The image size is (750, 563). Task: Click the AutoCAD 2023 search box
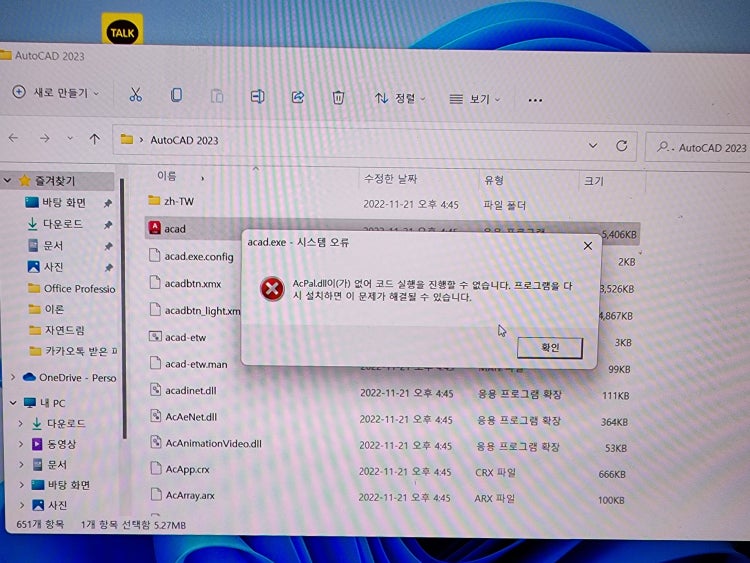tap(699, 148)
